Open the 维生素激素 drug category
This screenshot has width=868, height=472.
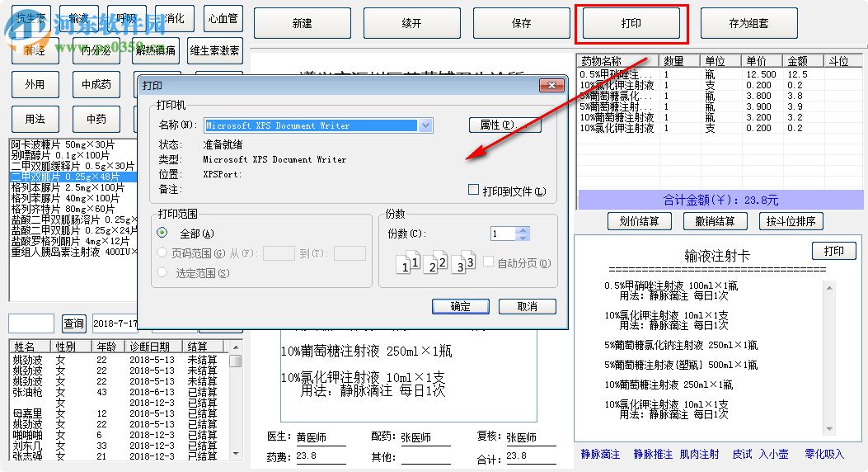215,50
